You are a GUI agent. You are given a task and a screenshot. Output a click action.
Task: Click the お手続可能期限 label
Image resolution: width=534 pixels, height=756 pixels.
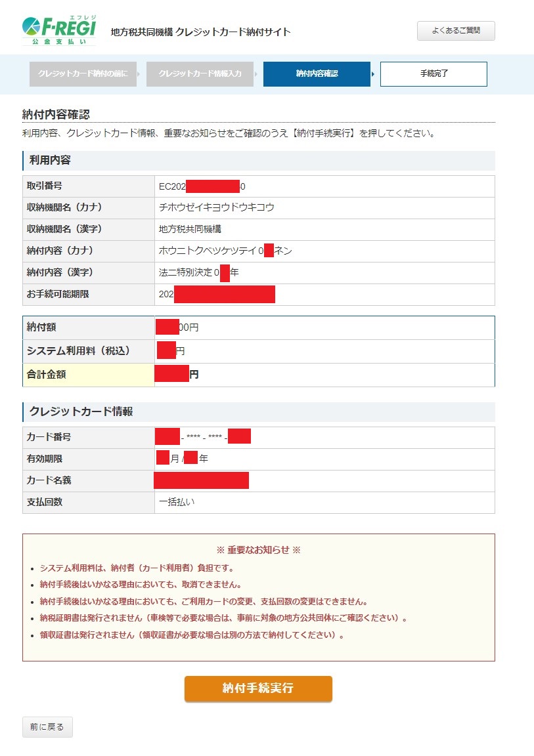pyautogui.click(x=58, y=294)
